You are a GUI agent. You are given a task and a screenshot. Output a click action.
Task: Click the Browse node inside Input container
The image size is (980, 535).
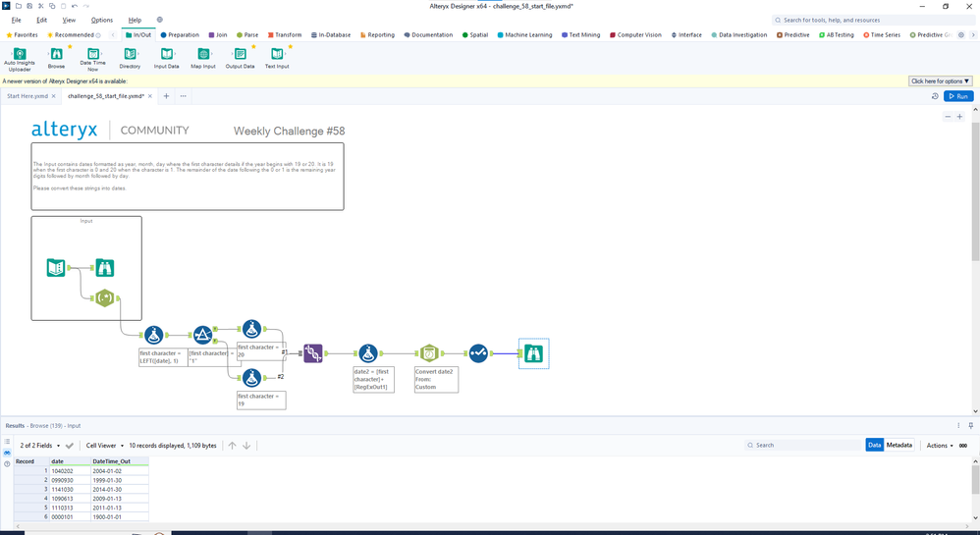pos(104,268)
